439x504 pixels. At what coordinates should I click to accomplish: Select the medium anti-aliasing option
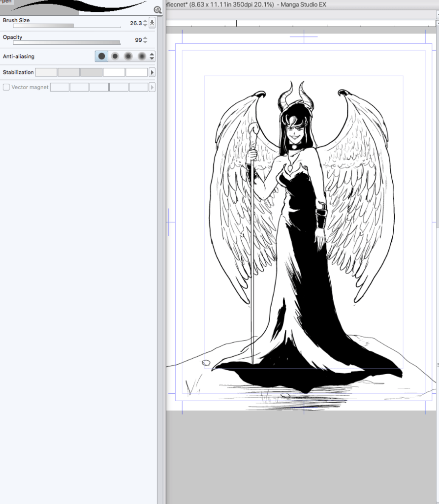tap(128, 56)
